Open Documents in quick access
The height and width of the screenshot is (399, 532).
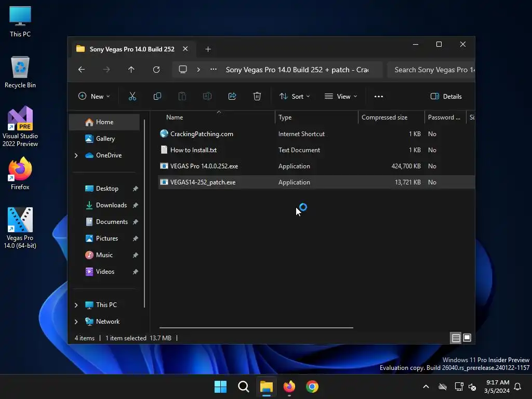click(104, 222)
